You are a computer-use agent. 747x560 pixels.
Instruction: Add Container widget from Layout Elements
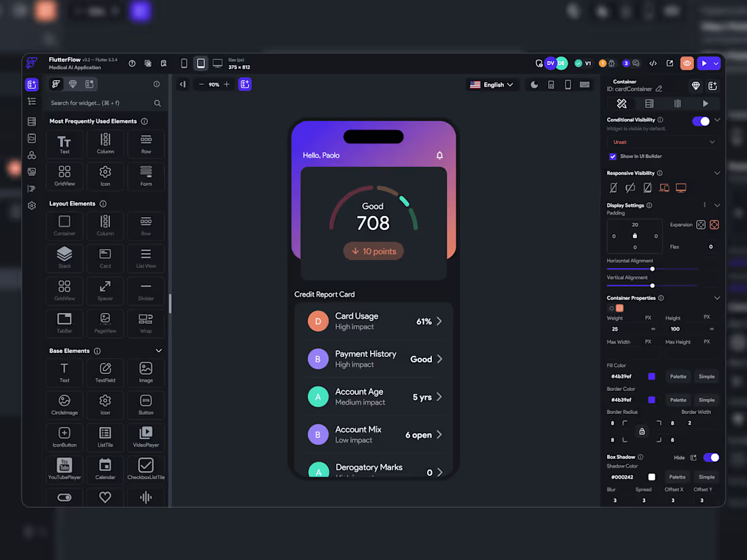pos(65,226)
